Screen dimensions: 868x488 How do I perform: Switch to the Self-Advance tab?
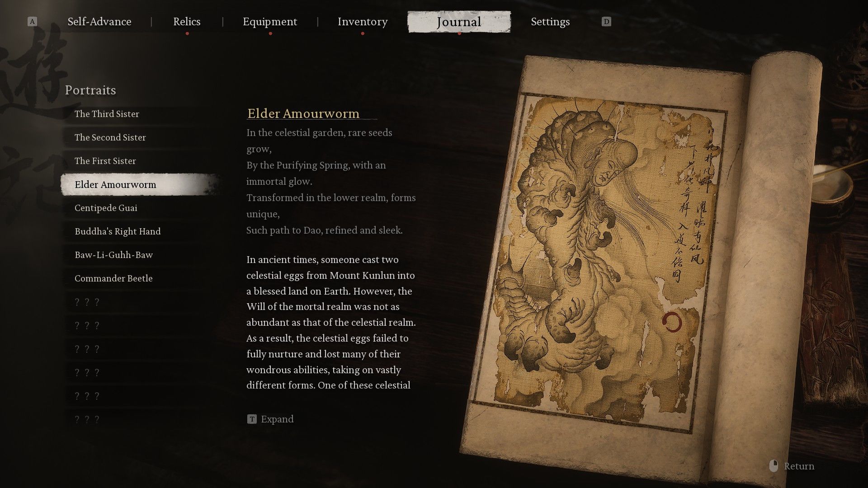(99, 21)
